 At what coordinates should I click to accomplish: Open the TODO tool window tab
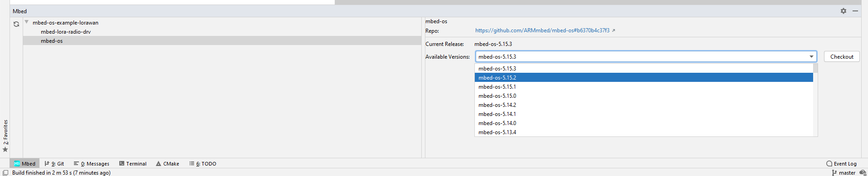[203, 164]
